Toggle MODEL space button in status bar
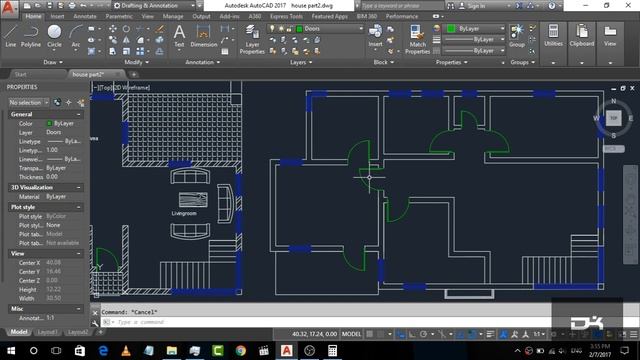640x360 pixels. (351, 334)
